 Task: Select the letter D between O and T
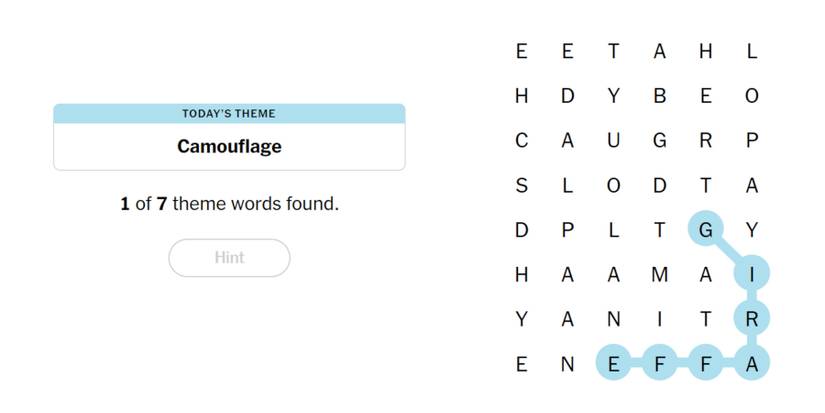pyautogui.click(x=659, y=186)
